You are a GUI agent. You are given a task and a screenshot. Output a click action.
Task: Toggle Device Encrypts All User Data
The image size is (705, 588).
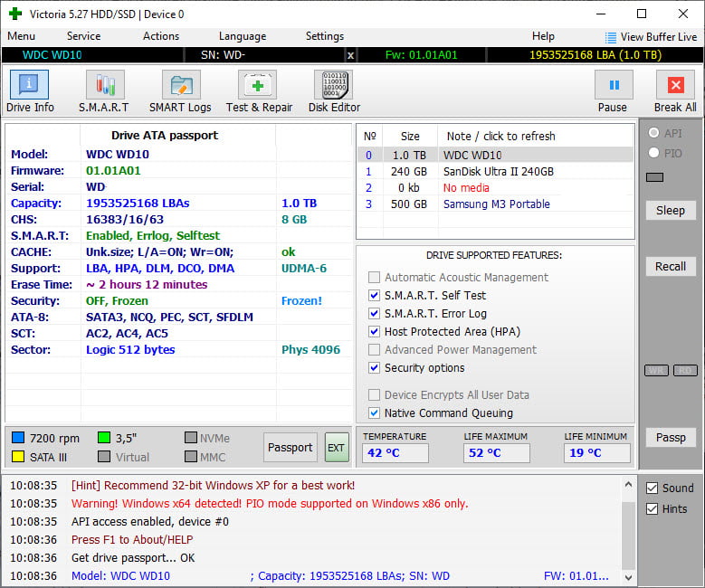pos(374,395)
